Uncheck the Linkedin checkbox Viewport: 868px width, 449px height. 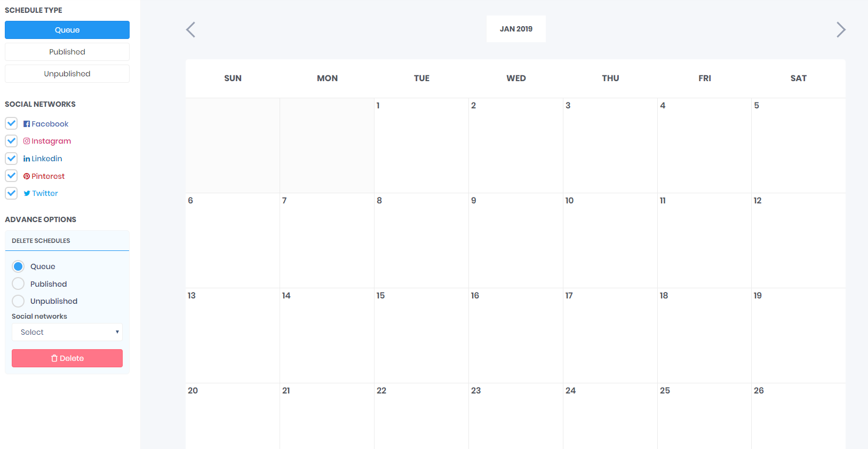coord(11,159)
